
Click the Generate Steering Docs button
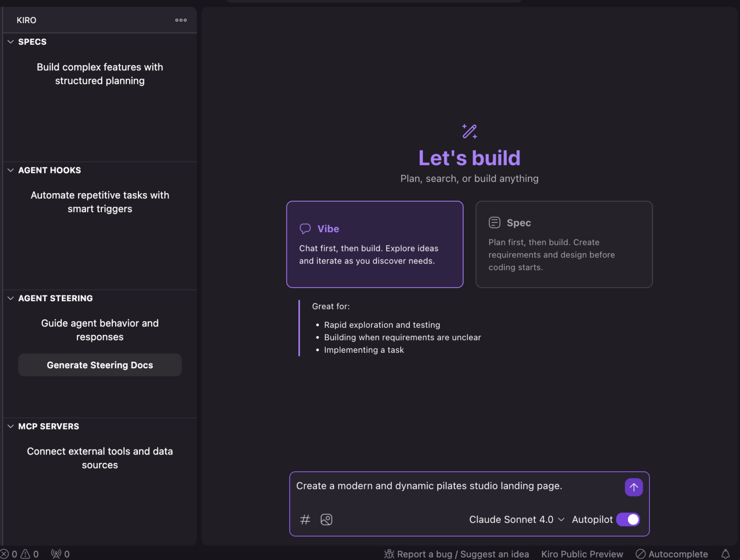[x=100, y=365]
